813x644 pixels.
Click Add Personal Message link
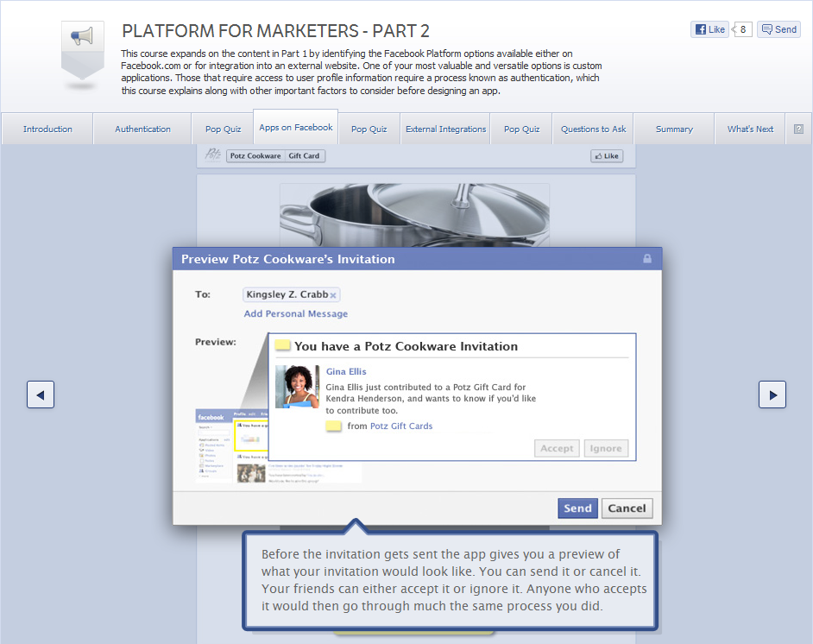295,313
